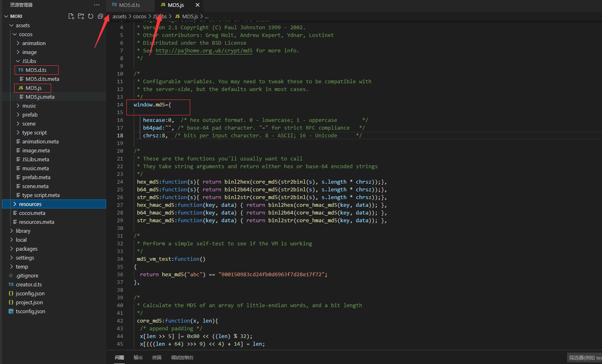This screenshot has width=602, height=364.
Task: Open the pajhome.org.uk md5 link
Action: (x=204, y=51)
